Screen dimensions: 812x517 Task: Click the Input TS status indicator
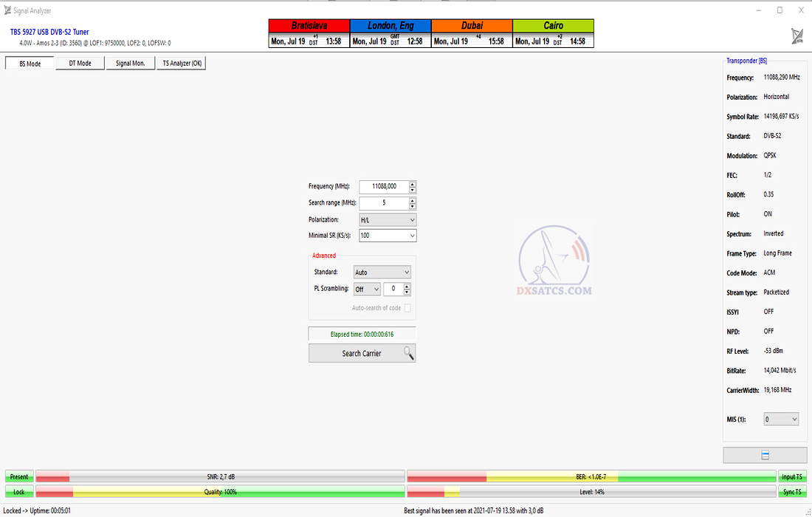[792, 477]
